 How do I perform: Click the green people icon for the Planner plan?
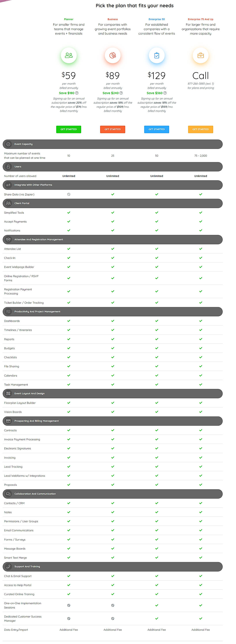tap(69, 55)
